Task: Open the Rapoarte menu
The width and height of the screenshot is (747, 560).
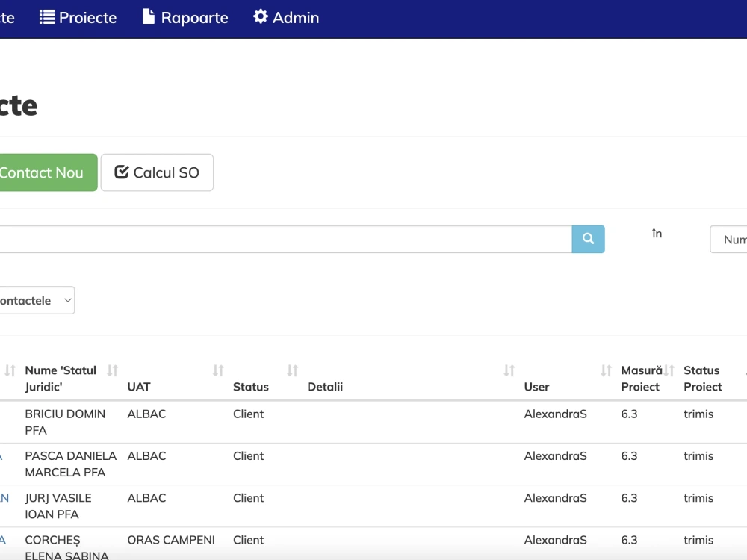Action: pyautogui.click(x=185, y=18)
